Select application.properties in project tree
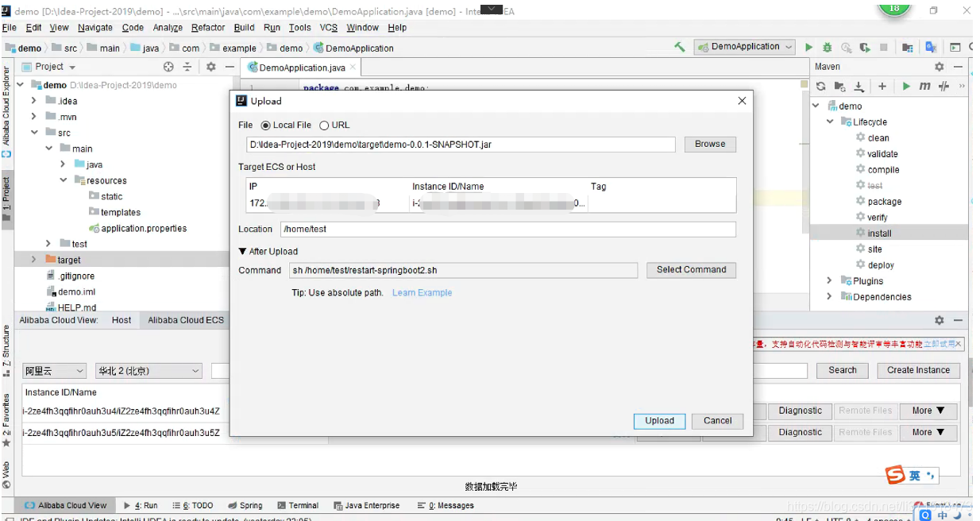980x521 pixels. click(138, 228)
